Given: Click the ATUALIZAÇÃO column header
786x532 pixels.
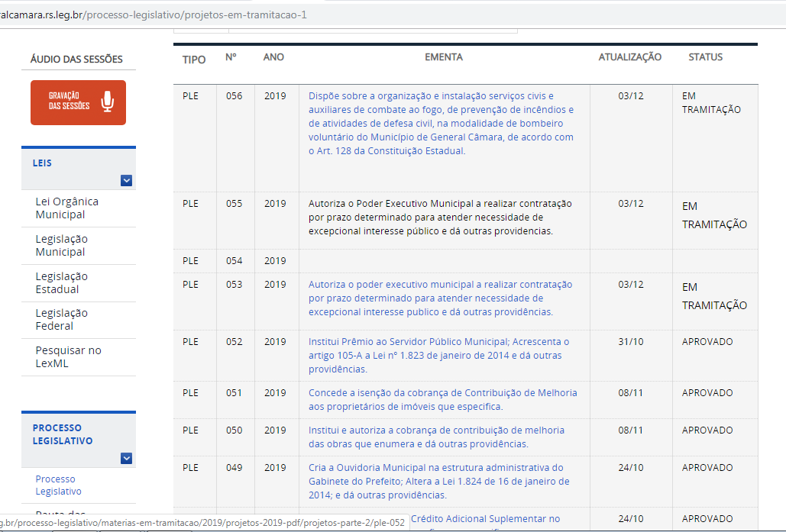Looking at the screenshot, I should 629,57.
